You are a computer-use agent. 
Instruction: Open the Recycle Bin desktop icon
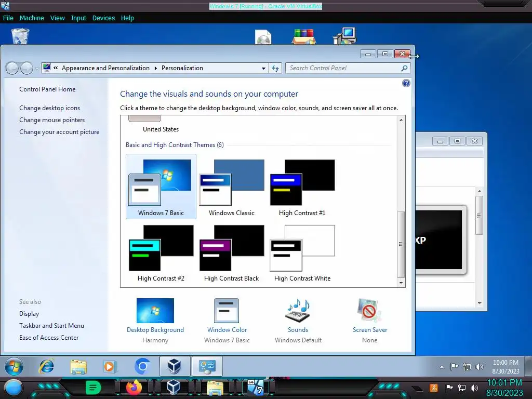pos(20,36)
